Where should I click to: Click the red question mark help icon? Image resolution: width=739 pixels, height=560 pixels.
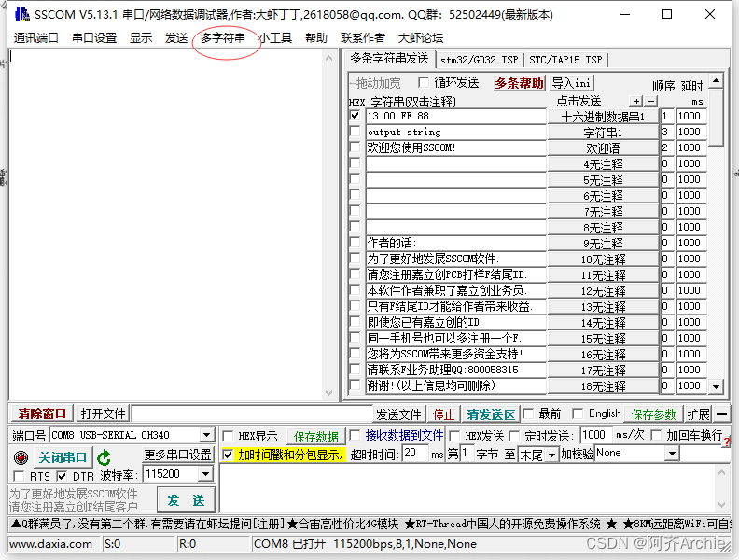[727, 441]
